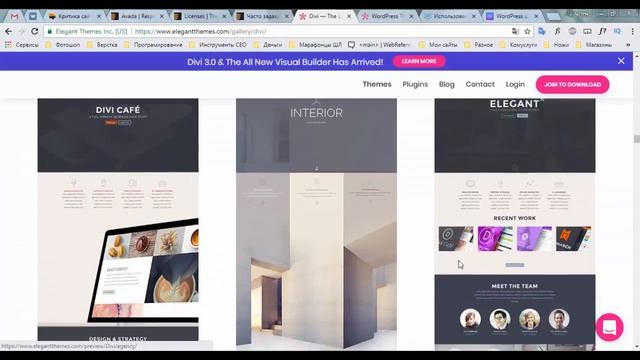Switch to the Gmail pinned tab
This screenshot has height=360, width=640.
[x=14, y=16]
